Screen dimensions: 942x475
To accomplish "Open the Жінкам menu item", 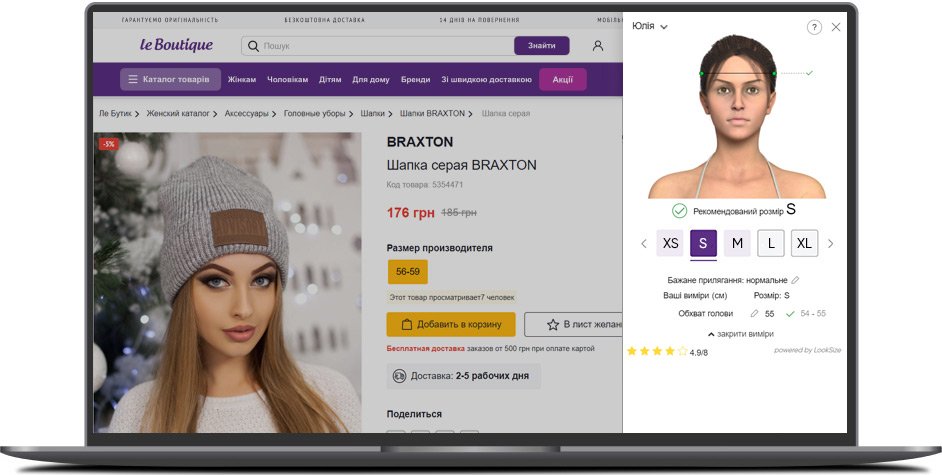I will tap(242, 79).
